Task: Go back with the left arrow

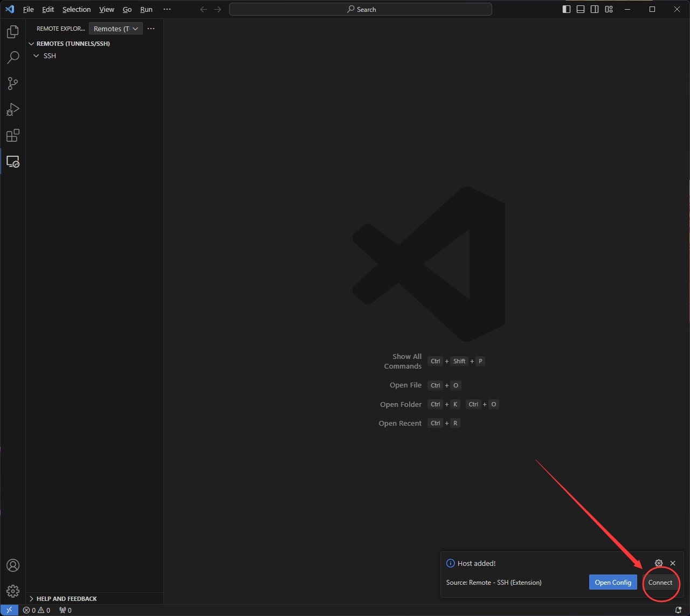Action: point(203,9)
